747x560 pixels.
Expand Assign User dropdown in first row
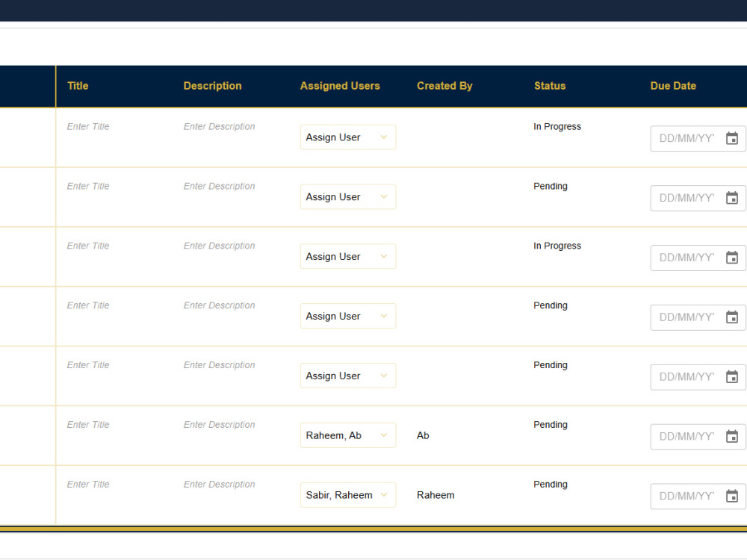coord(348,137)
